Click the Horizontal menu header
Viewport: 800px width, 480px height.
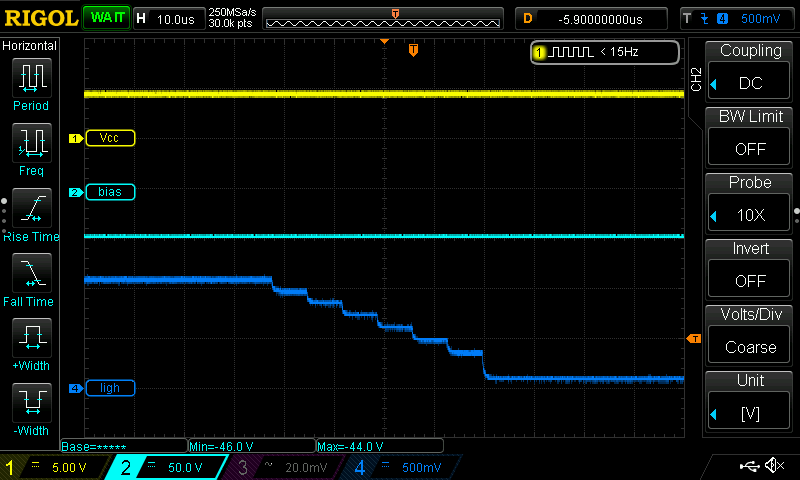click(30, 46)
